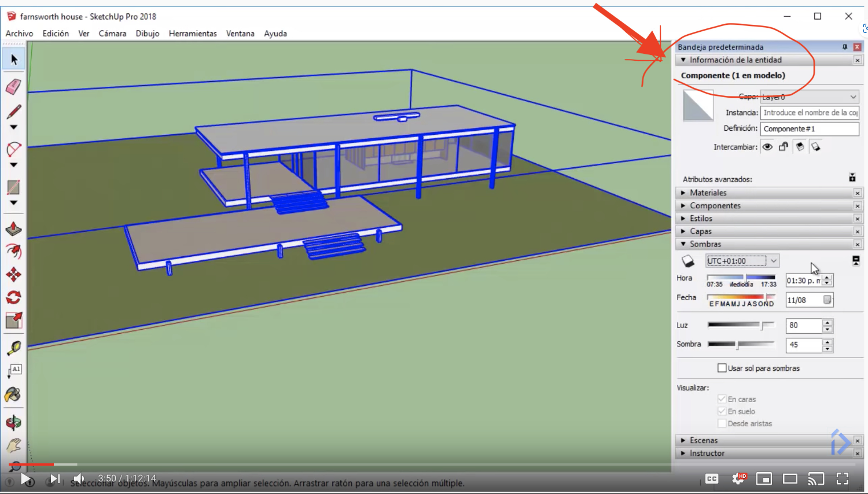Enable Usar sol para sombras checkbox
This screenshot has width=868, height=494.
pos(722,368)
